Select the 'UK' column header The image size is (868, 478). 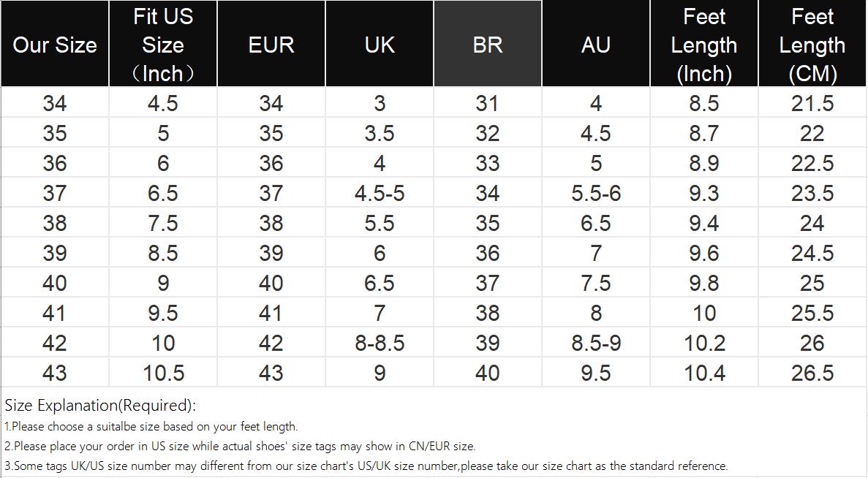click(380, 45)
